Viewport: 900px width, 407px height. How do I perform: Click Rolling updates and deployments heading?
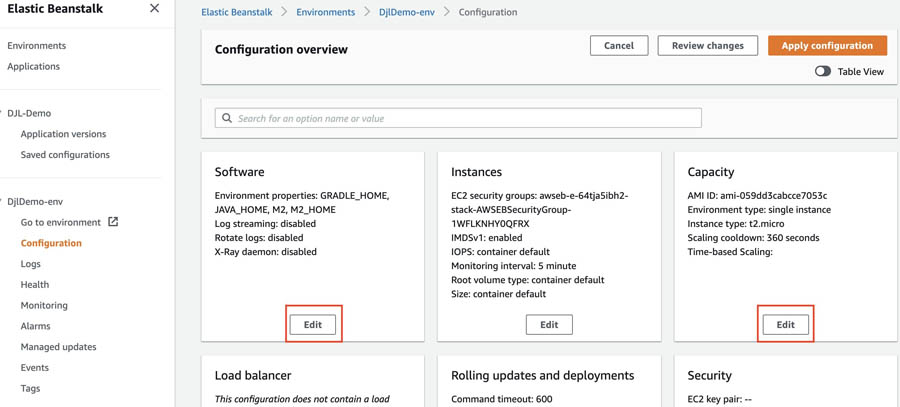point(542,375)
